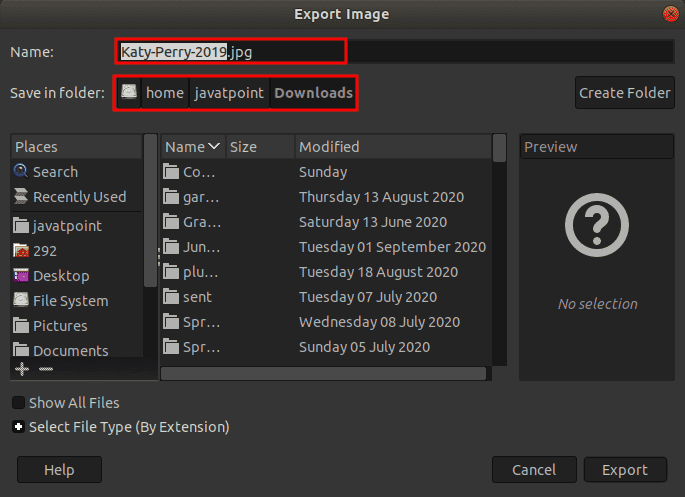The image size is (685, 497).
Task: Click folder icon of the Co… row
Action: pos(171,172)
